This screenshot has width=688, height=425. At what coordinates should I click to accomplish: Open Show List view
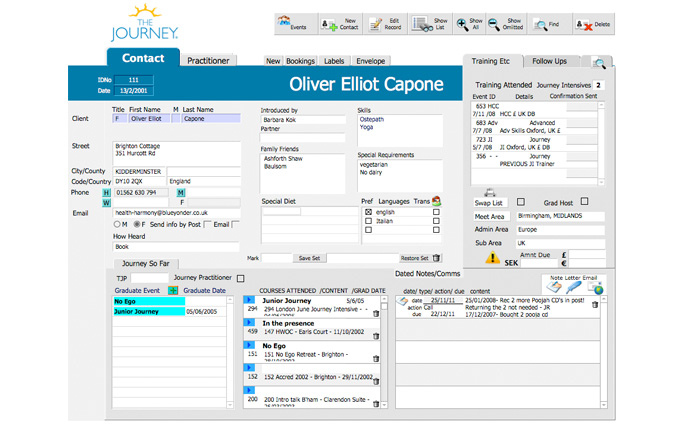430,24
